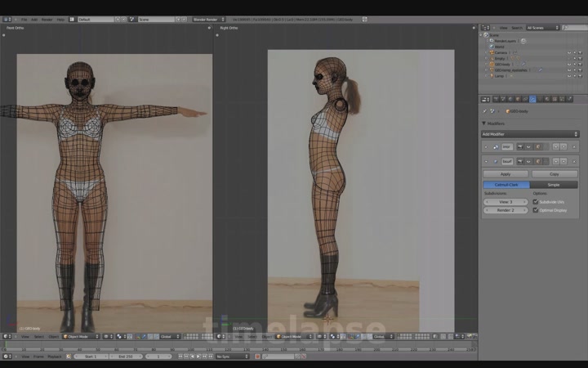Select the Simple subdivision type
This screenshot has width=588, height=368.
(x=554, y=184)
